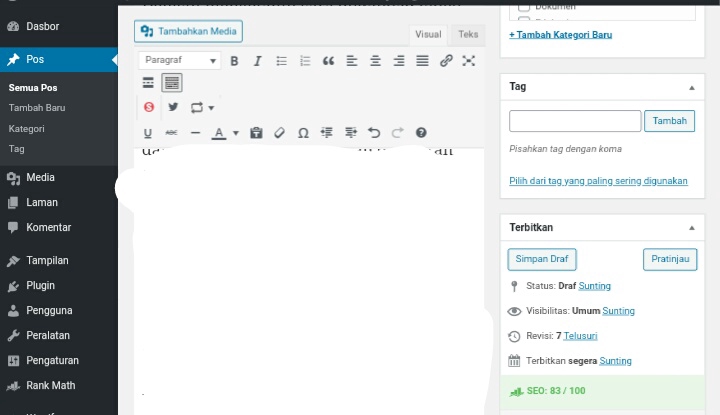
Task: Increase paragraph indent
Action: 351,133
